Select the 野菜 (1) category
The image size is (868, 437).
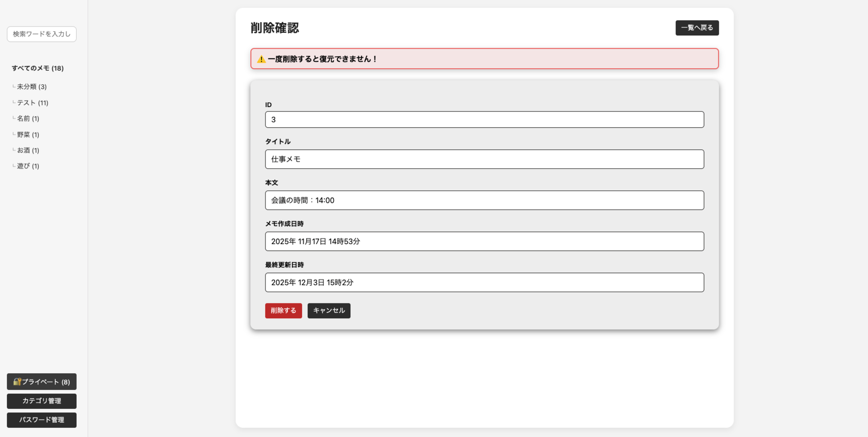(x=28, y=135)
